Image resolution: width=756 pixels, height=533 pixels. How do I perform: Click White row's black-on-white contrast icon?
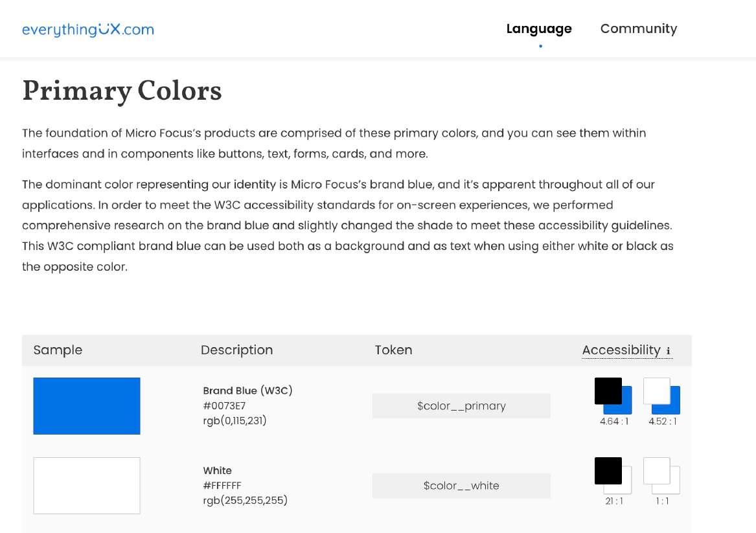point(612,475)
